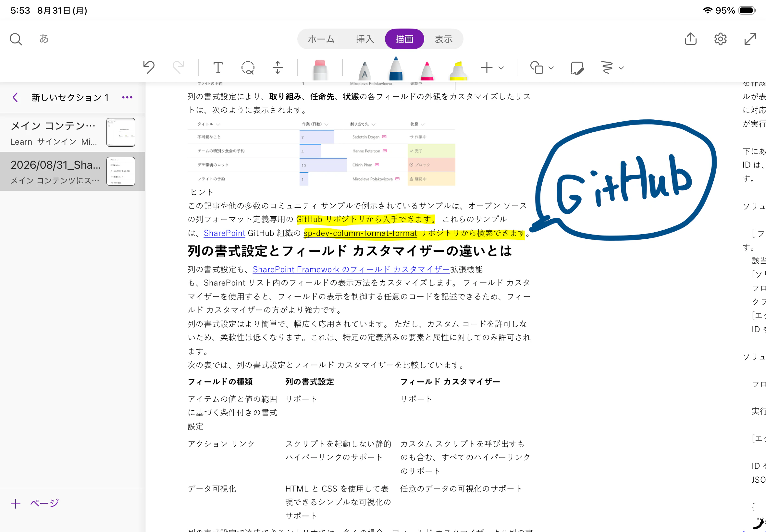
Task: Tap the 5:53 clock in status bar
Action: point(20,10)
